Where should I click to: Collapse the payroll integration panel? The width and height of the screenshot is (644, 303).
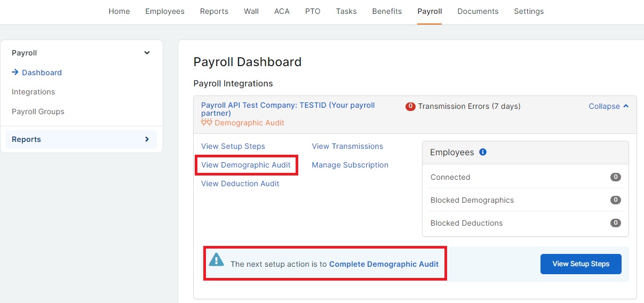click(609, 106)
